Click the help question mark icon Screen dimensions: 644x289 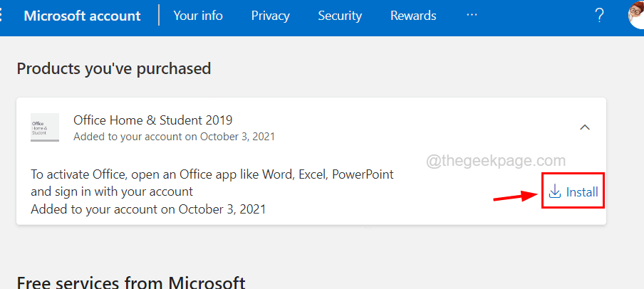[599, 16]
